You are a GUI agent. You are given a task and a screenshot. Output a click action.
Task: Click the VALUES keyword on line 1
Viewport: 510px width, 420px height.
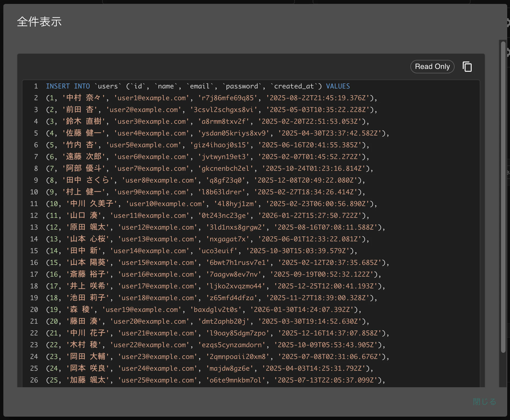point(338,86)
